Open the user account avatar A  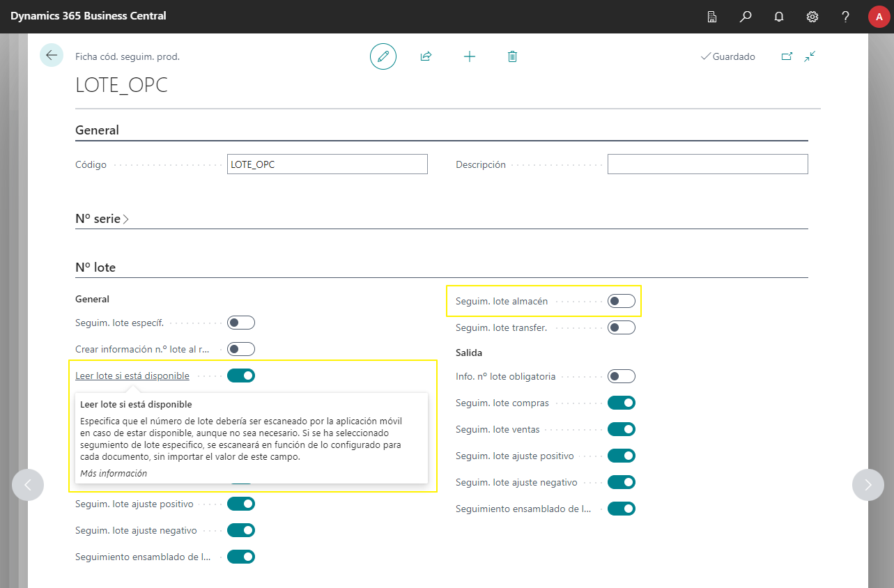879,17
